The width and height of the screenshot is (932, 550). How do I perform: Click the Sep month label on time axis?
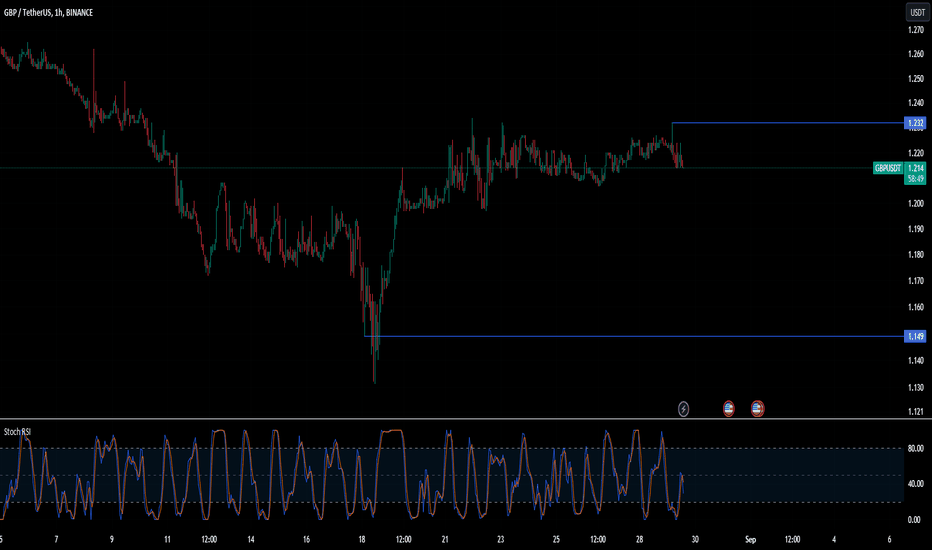(751, 539)
